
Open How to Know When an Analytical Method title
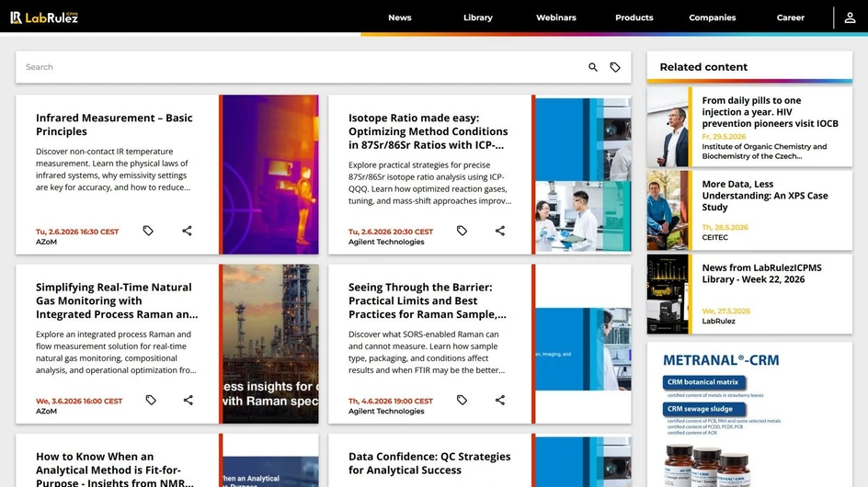[115, 469]
